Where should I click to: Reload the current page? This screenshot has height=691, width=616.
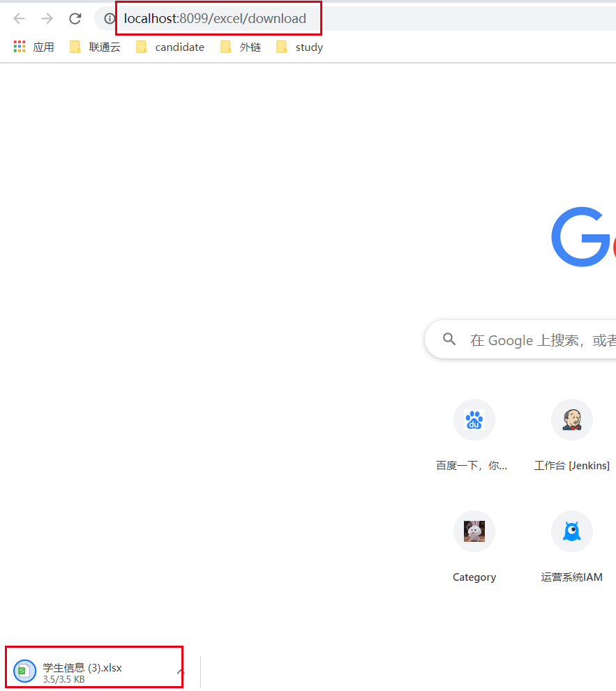75,19
